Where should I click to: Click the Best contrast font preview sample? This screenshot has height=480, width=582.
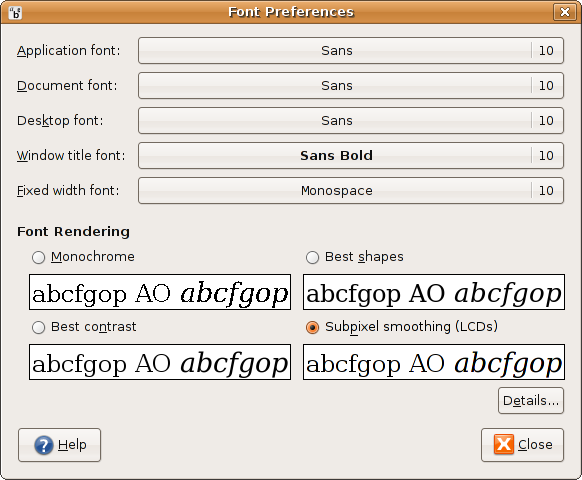160,362
